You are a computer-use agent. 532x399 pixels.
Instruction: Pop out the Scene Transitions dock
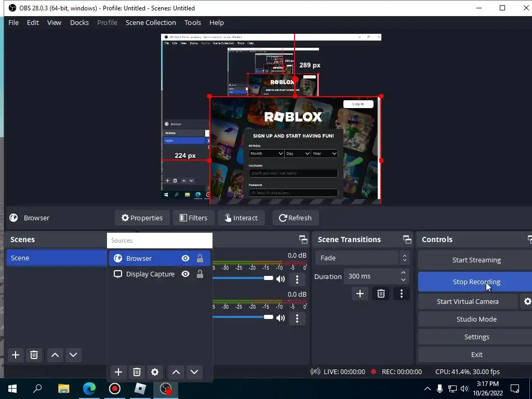click(x=407, y=240)
